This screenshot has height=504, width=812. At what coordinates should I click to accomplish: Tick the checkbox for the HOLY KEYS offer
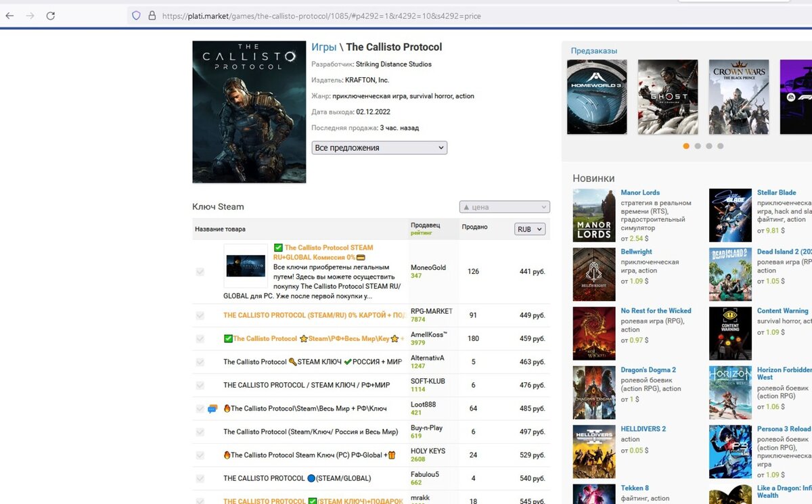point(200,455)
